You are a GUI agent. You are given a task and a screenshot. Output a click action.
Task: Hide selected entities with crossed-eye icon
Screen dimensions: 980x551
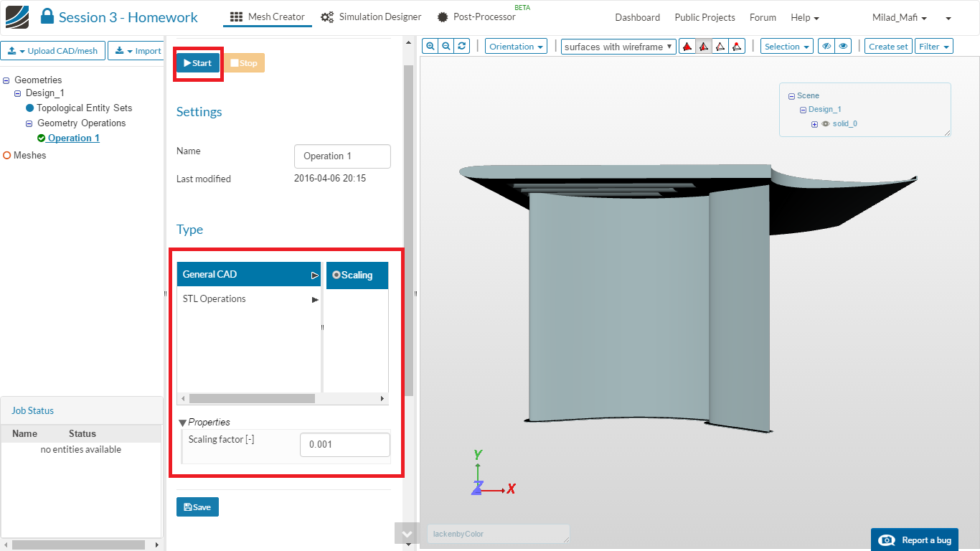click(x=827, y=46)
